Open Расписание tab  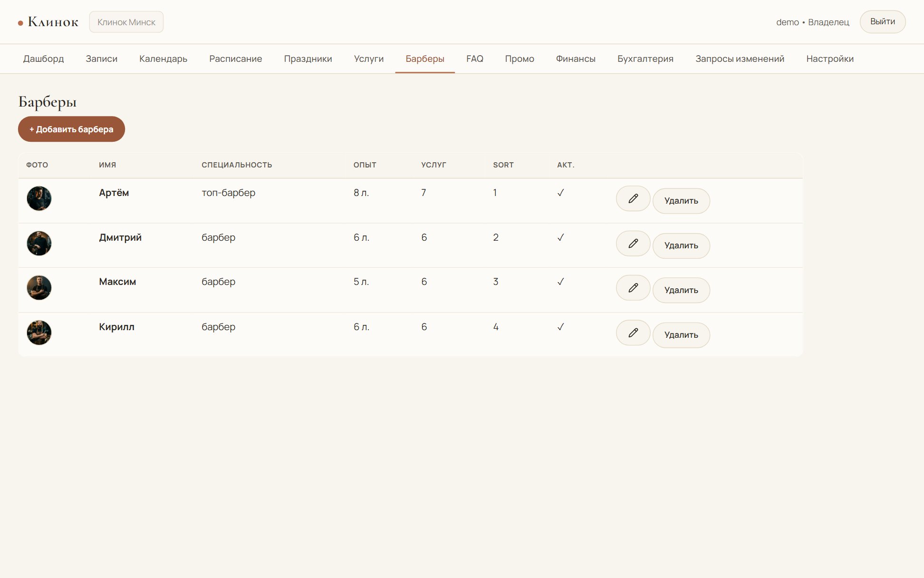[x=236, y=59]
